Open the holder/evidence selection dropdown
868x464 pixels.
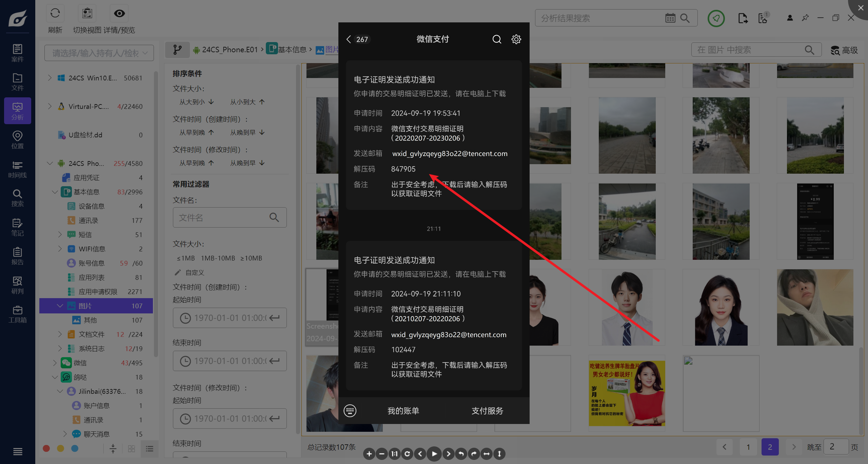(x=99, y=53)
